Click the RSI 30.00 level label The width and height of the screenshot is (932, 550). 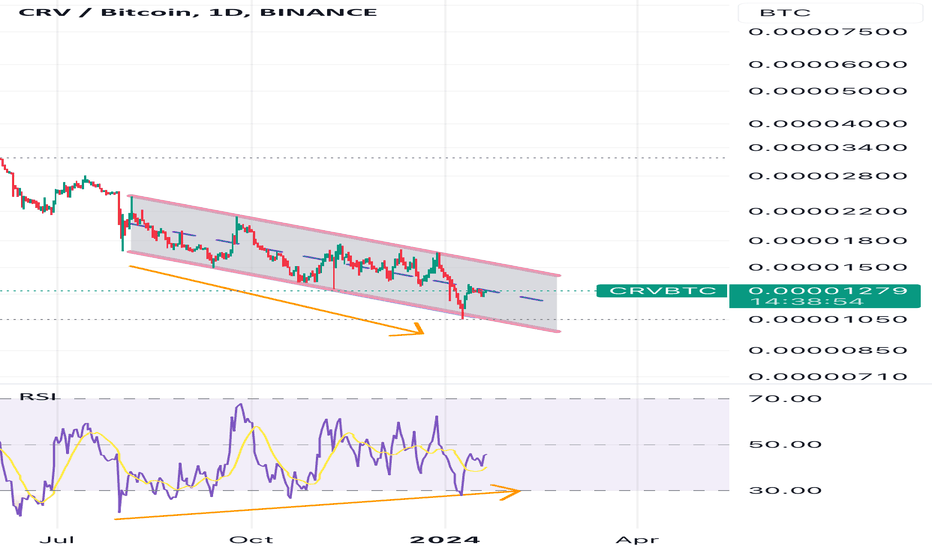pos(785,491)
